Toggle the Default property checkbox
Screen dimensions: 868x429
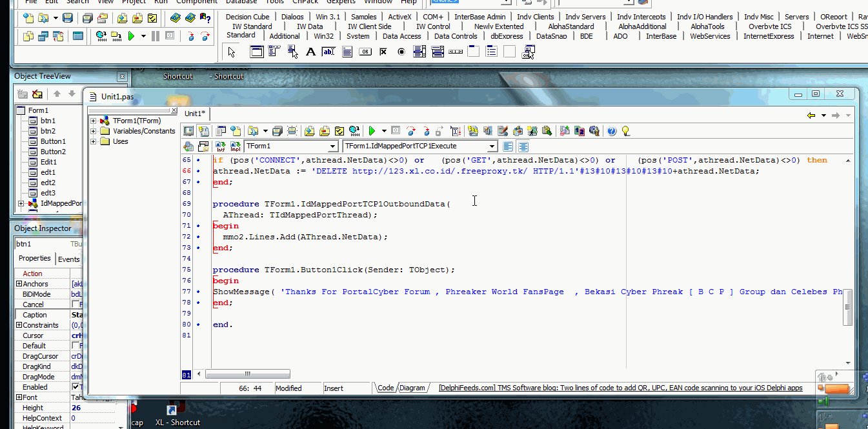(x=75, y=346)
